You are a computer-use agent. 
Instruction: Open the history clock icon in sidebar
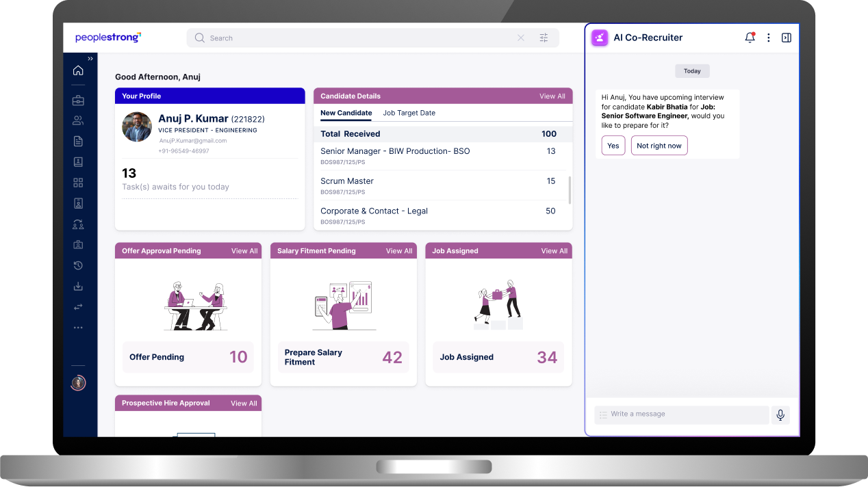(78, 265)
